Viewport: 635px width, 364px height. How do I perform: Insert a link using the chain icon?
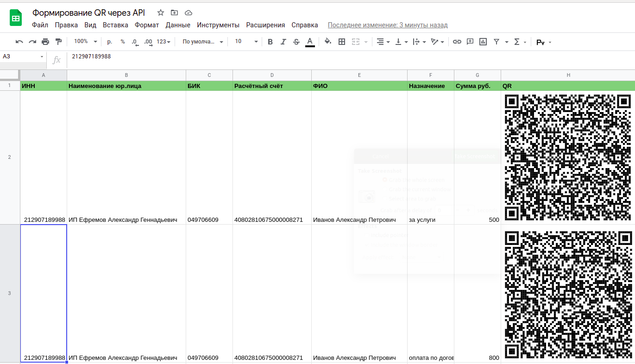click(457, 42)
